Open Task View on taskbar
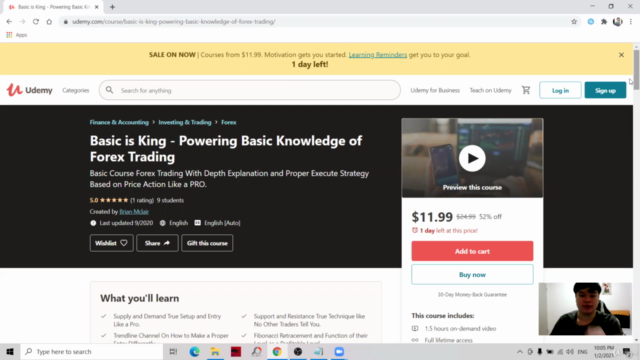The width and height of the screenshot is (640, 360). tap(173, 351)
